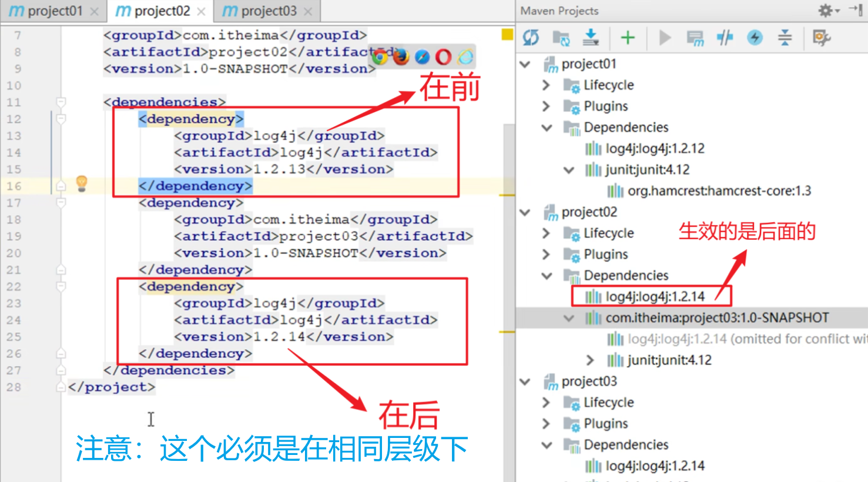This screenshot has height=482, width=868.
Task: Fold the dependencies block at line 11
Action: [61, 102]
